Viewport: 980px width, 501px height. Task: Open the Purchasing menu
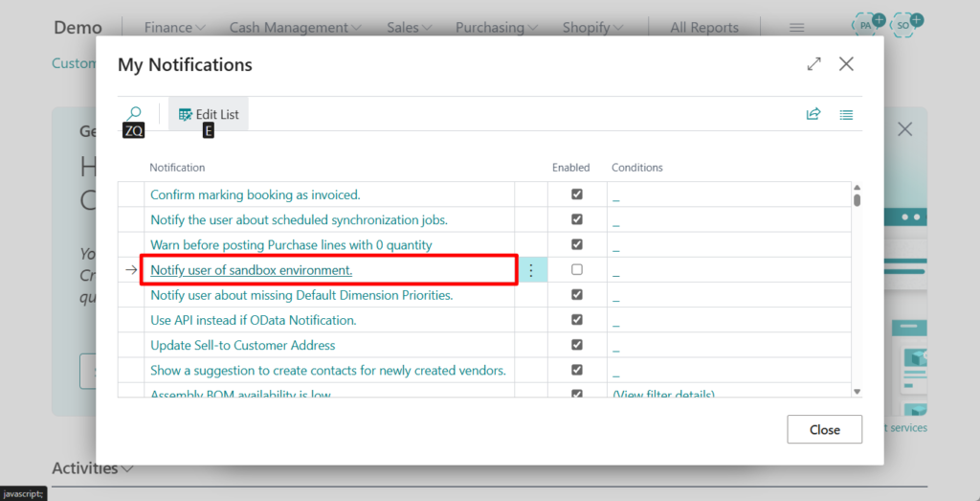[x=496, y=28]
